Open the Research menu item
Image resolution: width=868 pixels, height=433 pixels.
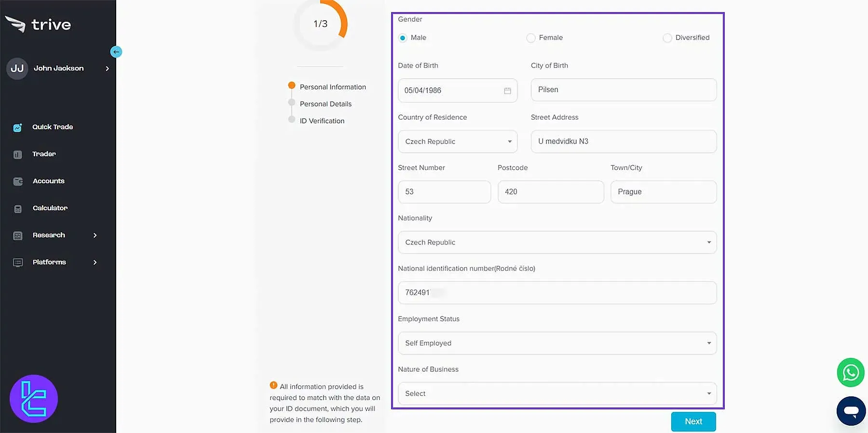pos(49,235)
